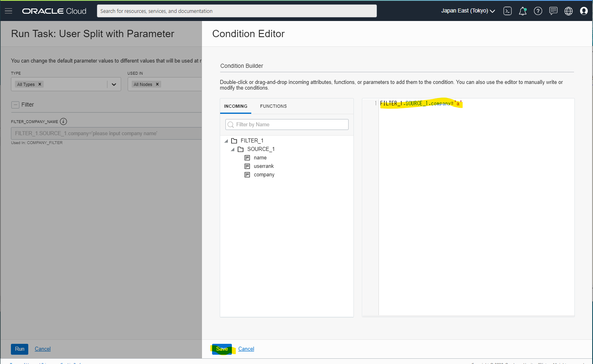593x364 pixels.
Task: Open the Used In dropdown field
Action: [165, 84]
